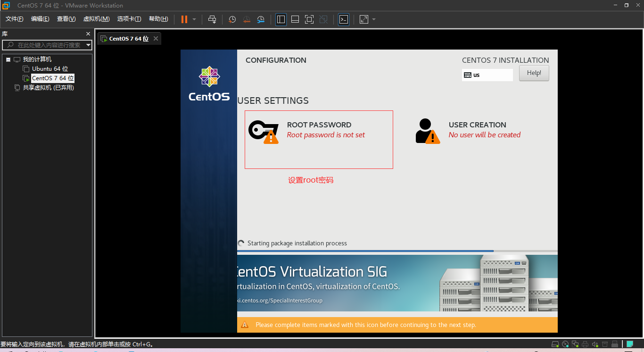Close the CentOS 7 64 位 tab
Image resolution: width=644 pixels, height=352 pixels.
click(x=156, y=39)
